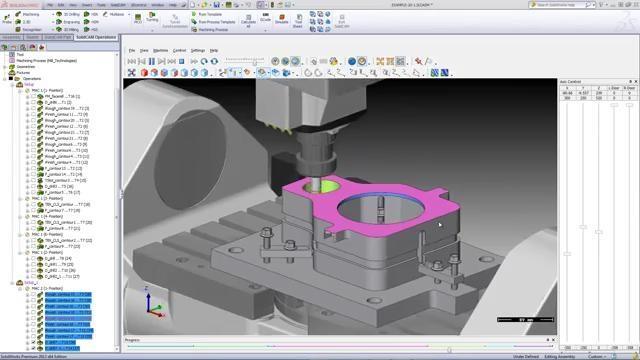Image resolution: width=640 pixels, height=360 pixels.
Task: Click the Probe icon in ribbon
Action: point(7,19)
